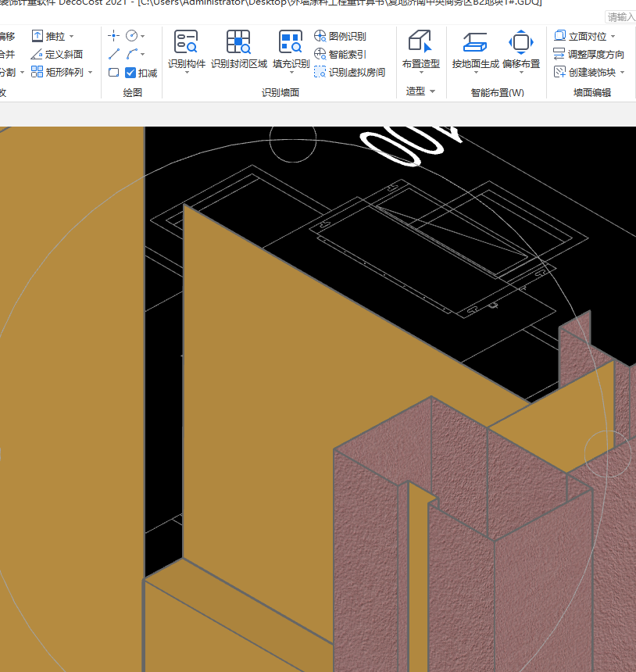Open the 偏移布置 dropdown arrow
This screenshot has height=672, width=636.
pos(522,73)
